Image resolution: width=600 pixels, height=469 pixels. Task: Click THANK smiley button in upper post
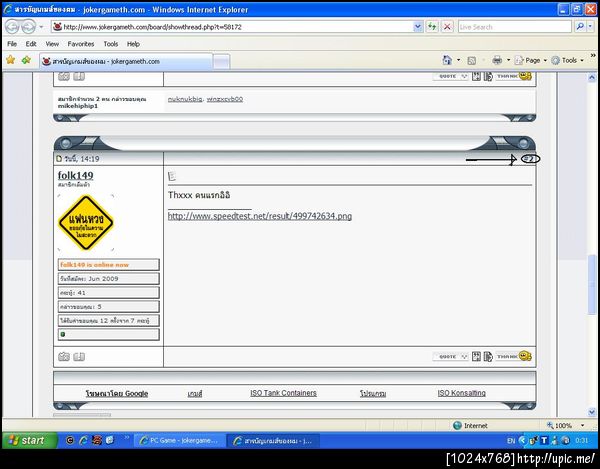click(514, 76)
